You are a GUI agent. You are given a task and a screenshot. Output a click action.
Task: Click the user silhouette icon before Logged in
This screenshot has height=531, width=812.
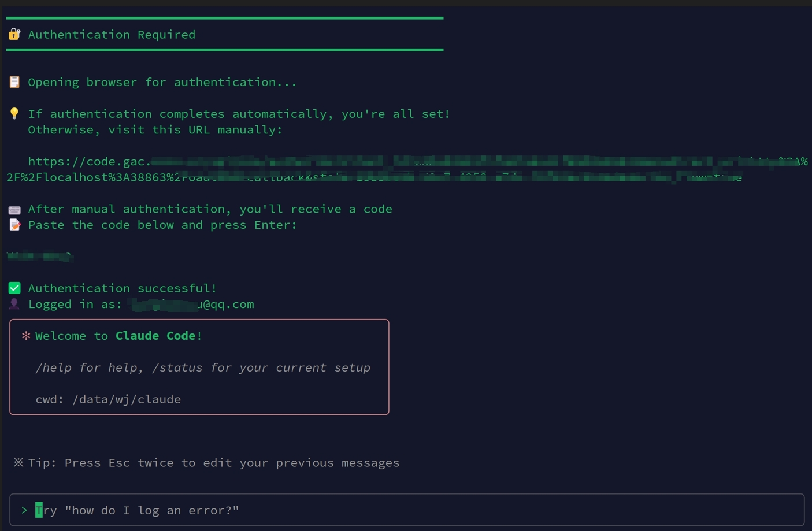coord(14,304)
